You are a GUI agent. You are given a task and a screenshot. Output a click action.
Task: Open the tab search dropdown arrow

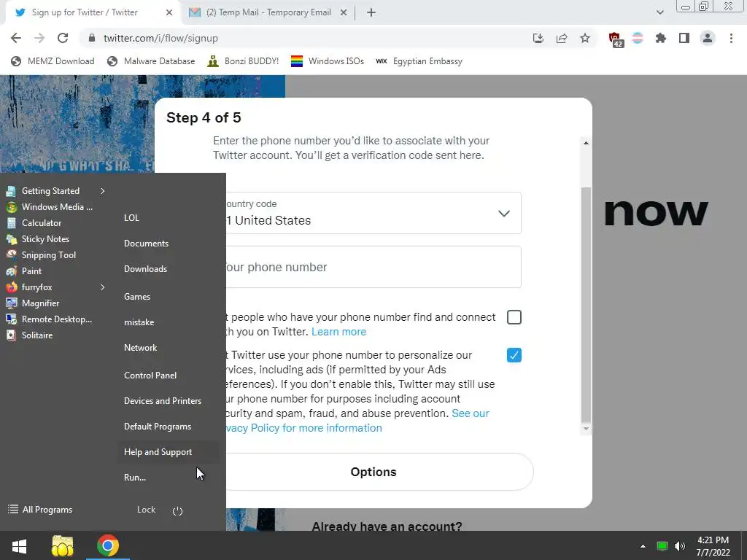coord(659,12)
